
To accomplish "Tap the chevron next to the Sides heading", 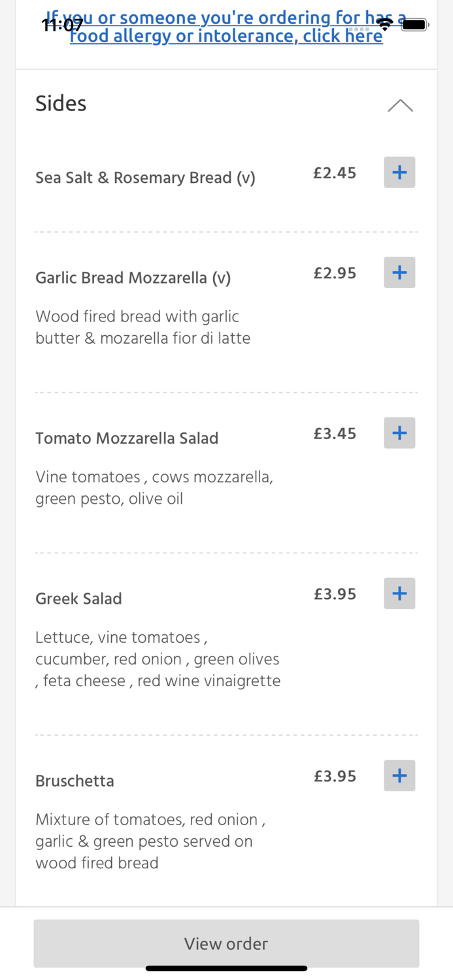I will pos(400,105).
